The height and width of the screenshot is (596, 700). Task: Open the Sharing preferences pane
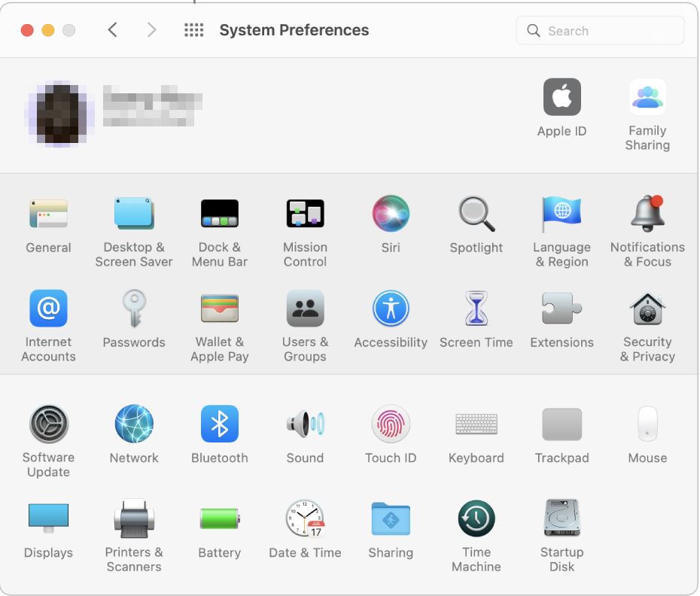(391, 518)
